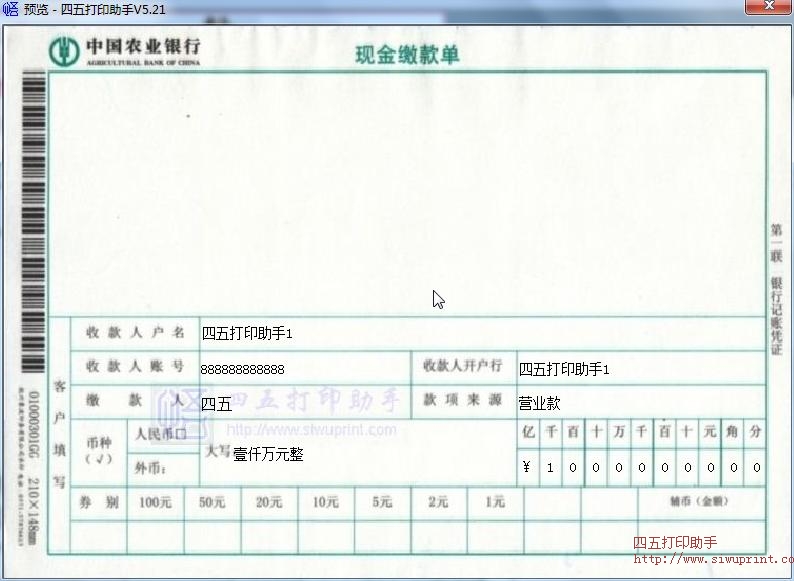Click the 分 column header
The width and height of the screenshot is (794, 581).
755,432
